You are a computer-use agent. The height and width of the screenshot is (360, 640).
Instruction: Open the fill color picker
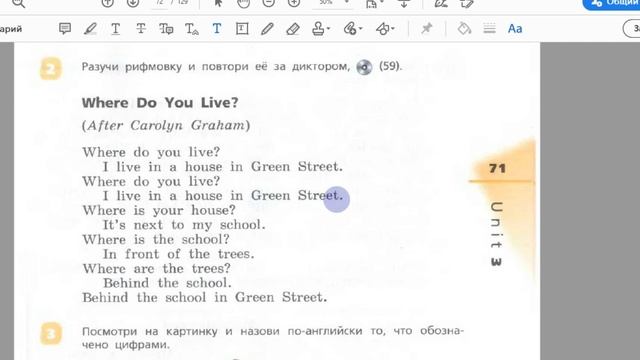point(464,29)
